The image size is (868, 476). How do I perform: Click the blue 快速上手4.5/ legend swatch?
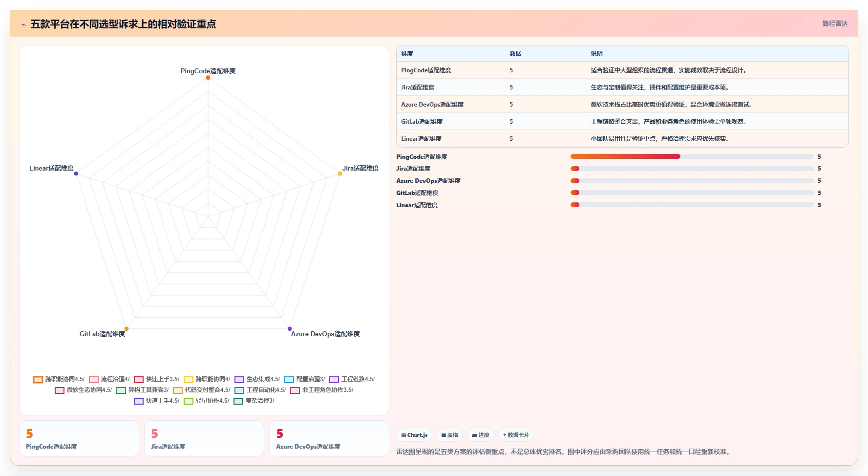click(139, 401)
